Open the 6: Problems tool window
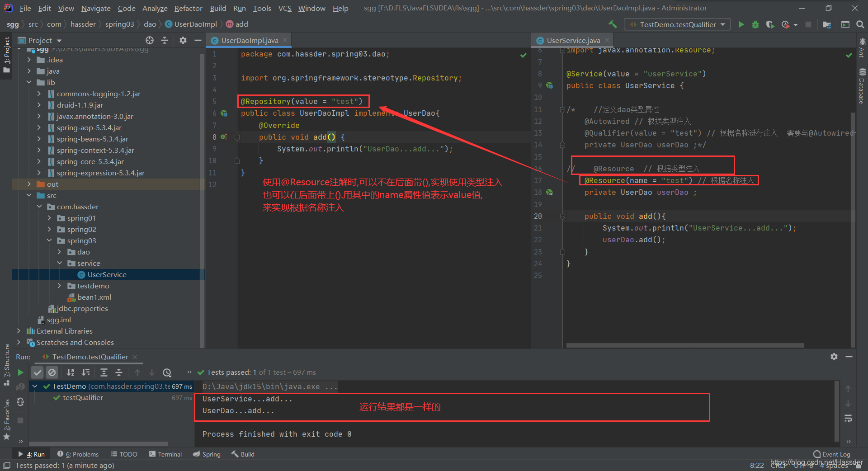 pyautogui.click(x=78, y=454)
